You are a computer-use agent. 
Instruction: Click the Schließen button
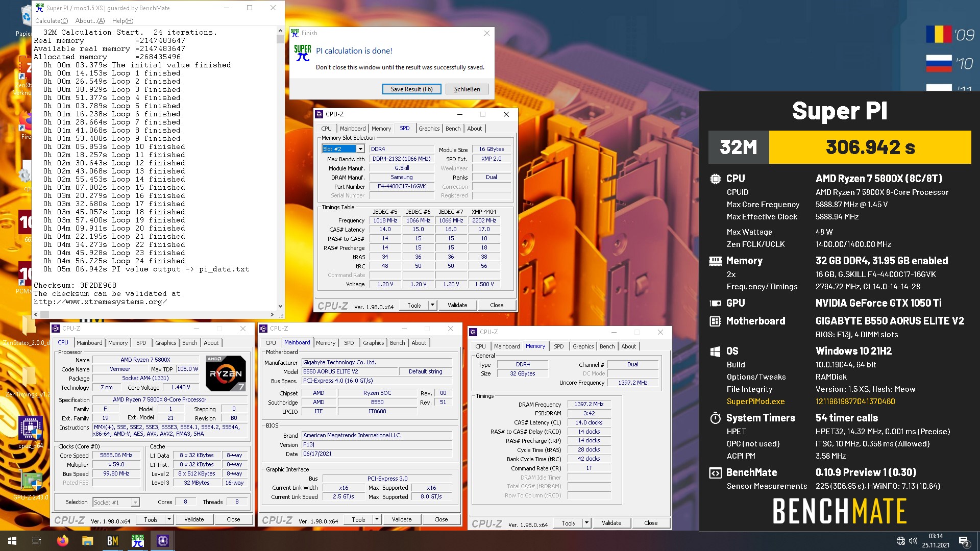(x=467, y=89)
